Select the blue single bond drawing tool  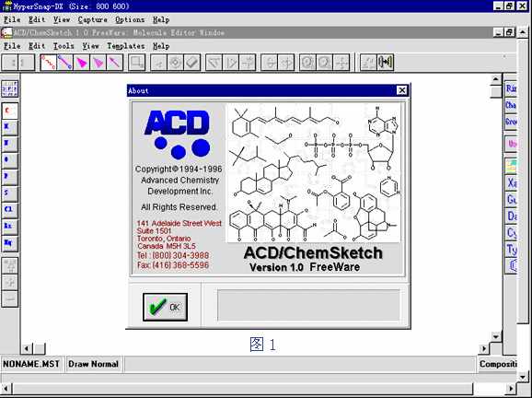coord(64,63)
